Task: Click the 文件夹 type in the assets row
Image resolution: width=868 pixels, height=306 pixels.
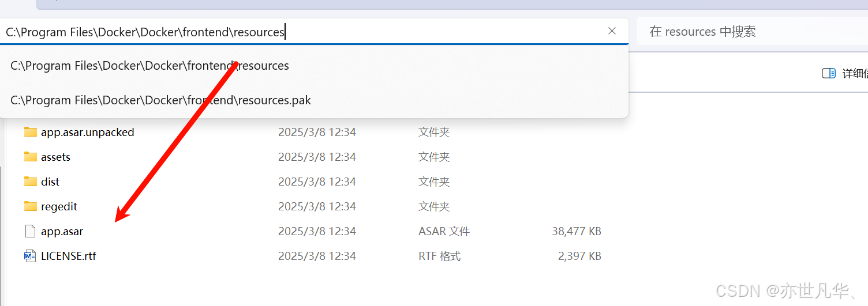Action: [434, 157]
